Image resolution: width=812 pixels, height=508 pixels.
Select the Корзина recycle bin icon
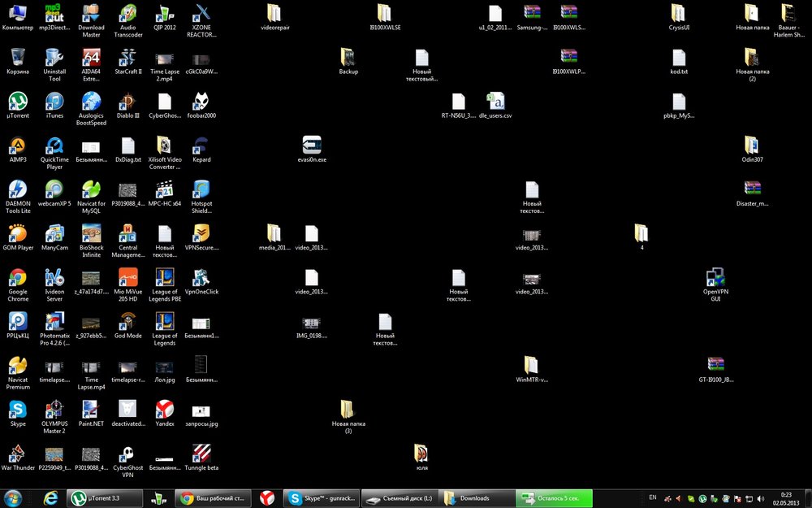pos(17,58)
